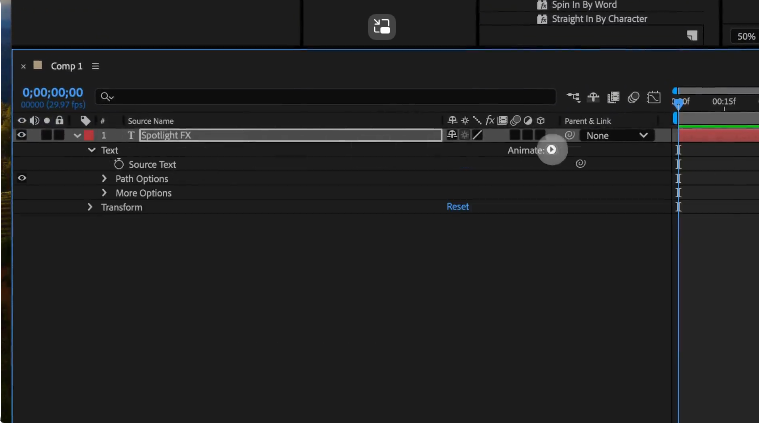Click the Audio speaker column header icon

pos(34,121)
